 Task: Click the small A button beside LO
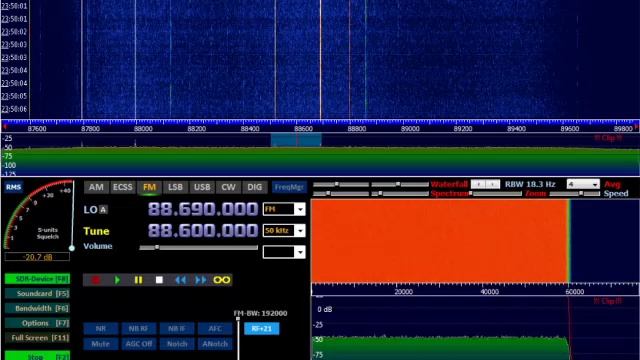tap(103, 210)
